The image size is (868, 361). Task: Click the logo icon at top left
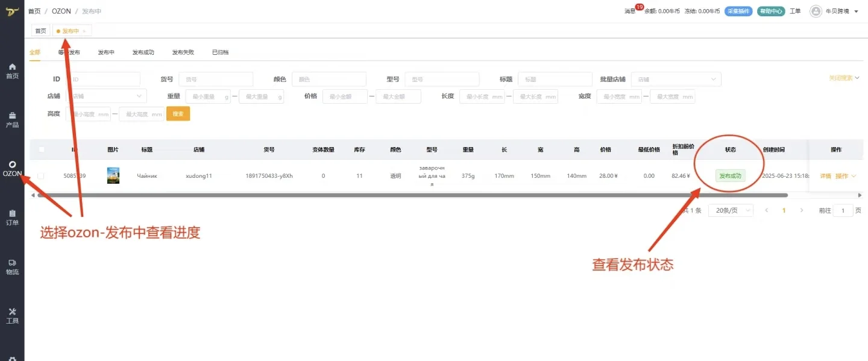click(11, 11)
